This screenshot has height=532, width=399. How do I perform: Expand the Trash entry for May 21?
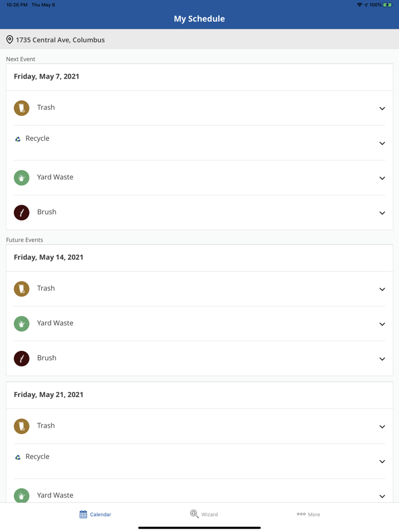[382, 427]
